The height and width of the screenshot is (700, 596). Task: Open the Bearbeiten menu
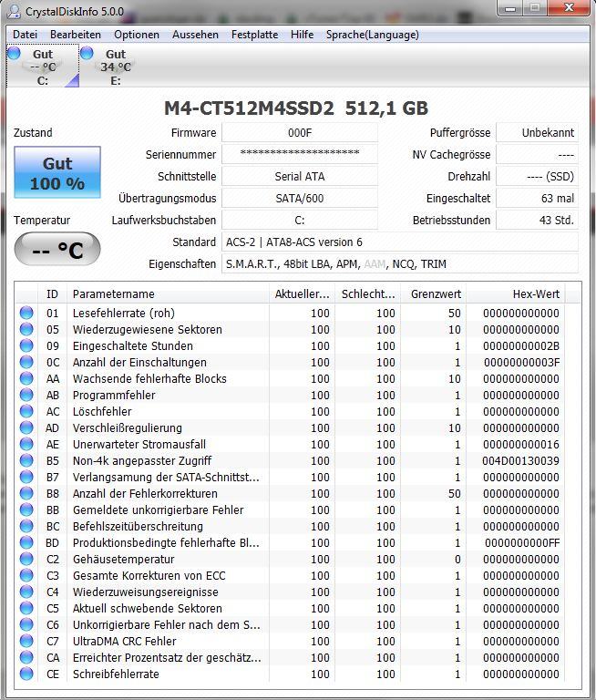click(x=76, y=35)
